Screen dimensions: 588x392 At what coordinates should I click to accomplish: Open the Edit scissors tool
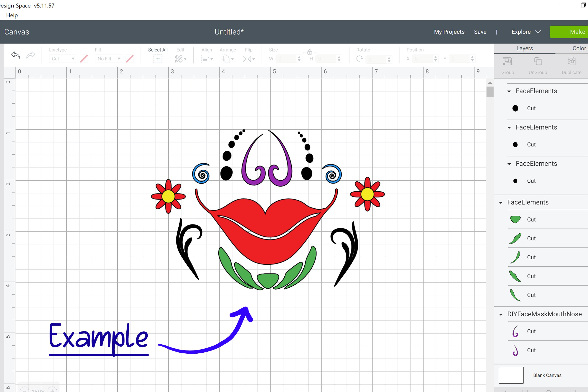click(179, 59)
